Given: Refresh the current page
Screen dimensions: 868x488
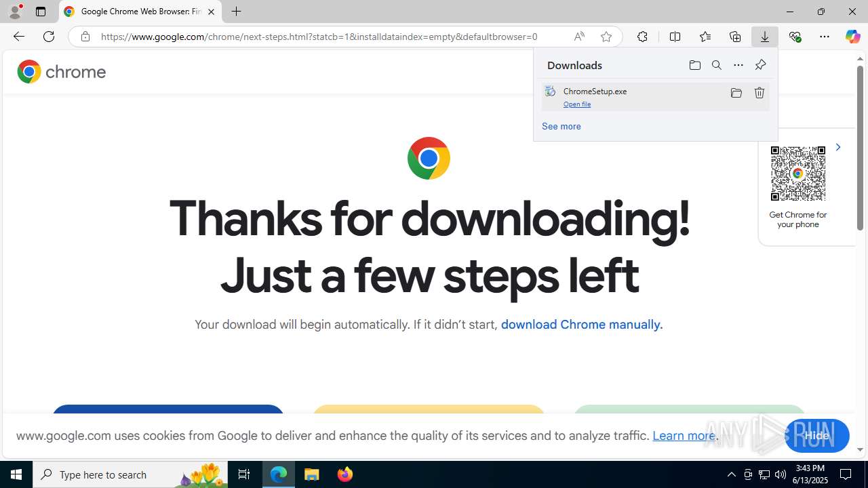Looking at the screenshot, I should pos(49,37).
